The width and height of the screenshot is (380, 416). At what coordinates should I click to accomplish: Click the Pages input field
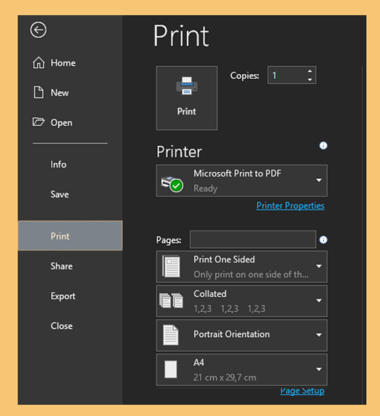253,239
